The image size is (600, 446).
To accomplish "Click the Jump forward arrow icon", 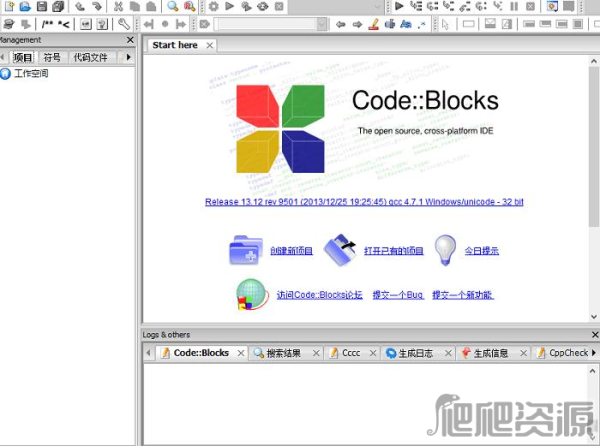I will [x=181, y=24].
